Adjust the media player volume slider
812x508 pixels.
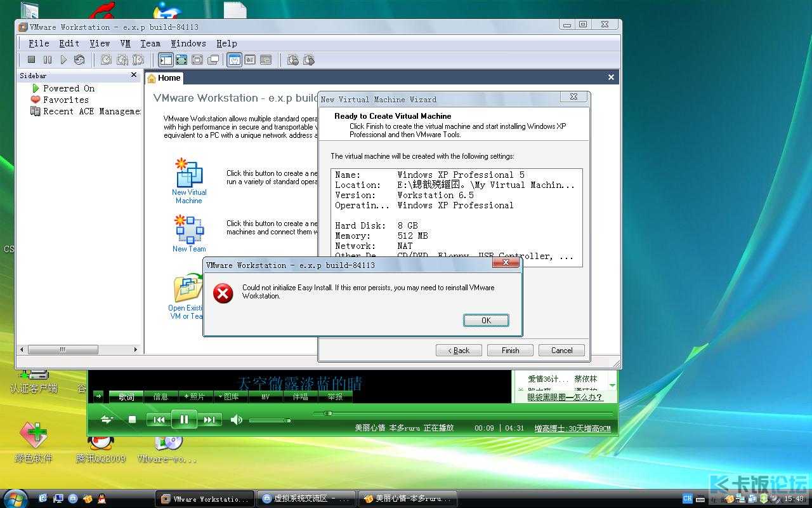point(270,420)
